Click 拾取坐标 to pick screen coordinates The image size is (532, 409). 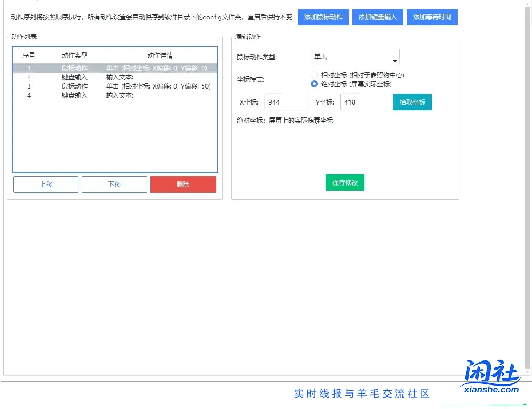(x=412, y=102)
